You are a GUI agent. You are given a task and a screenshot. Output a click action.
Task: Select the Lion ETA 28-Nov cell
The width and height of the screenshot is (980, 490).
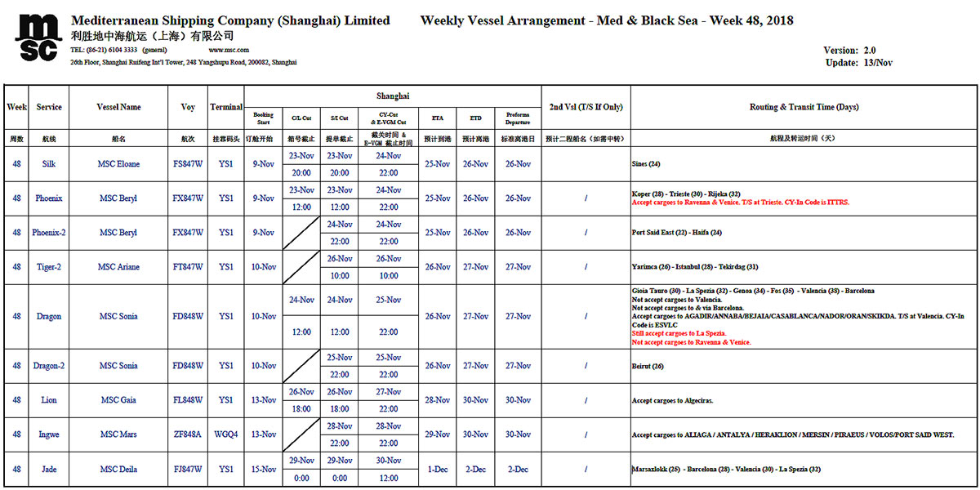pyautogui.click(x=438, y=400)
